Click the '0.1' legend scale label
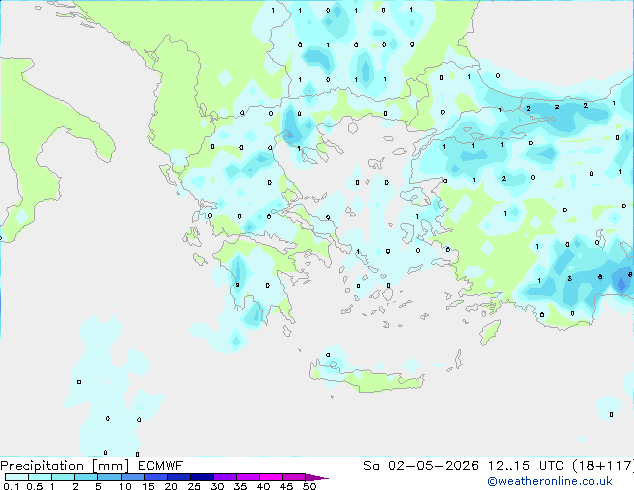 point(11,486)
